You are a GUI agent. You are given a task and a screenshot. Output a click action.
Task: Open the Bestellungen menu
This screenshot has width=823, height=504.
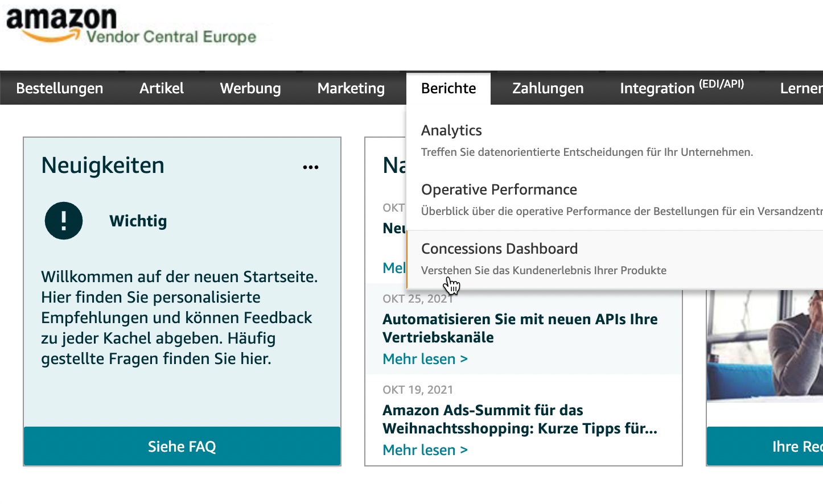60,88
